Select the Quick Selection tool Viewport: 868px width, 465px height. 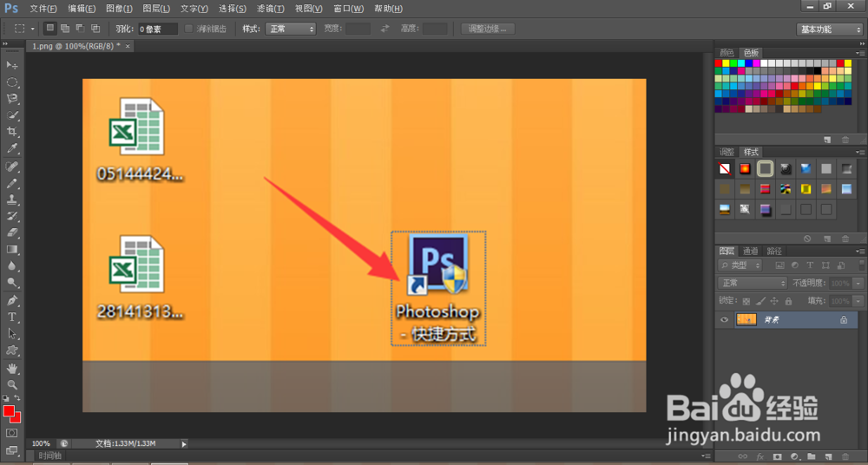[11, 115]
